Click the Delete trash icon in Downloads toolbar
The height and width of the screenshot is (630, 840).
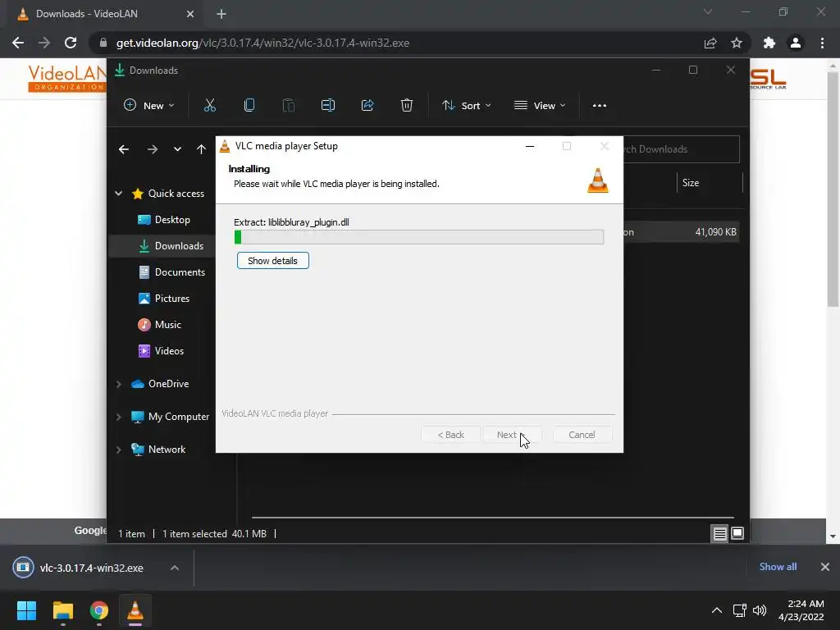point(407,106)
